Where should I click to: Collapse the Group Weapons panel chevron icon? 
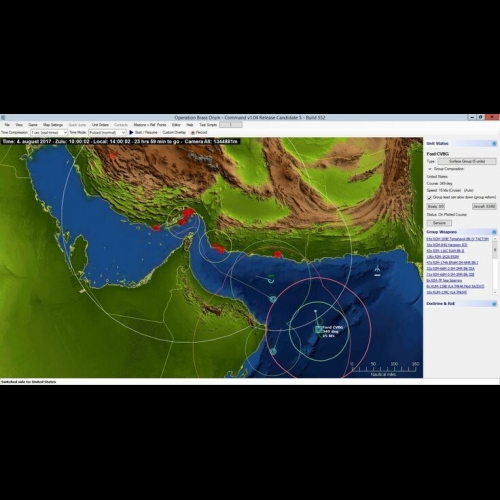point(494,232)
